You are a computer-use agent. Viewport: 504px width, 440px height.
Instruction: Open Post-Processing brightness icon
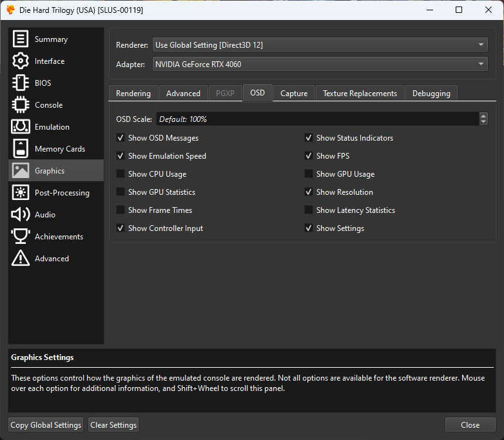pos(21,192)
